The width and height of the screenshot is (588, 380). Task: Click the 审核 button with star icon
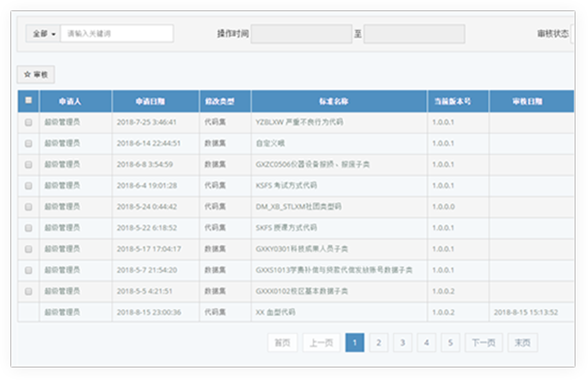[36, 75]
